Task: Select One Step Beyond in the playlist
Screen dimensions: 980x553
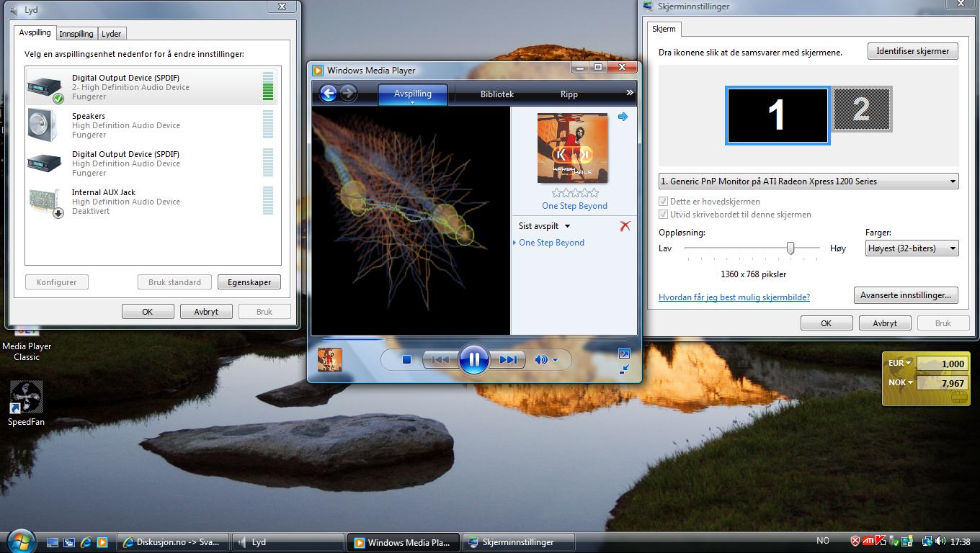Action: click(551, 243)
